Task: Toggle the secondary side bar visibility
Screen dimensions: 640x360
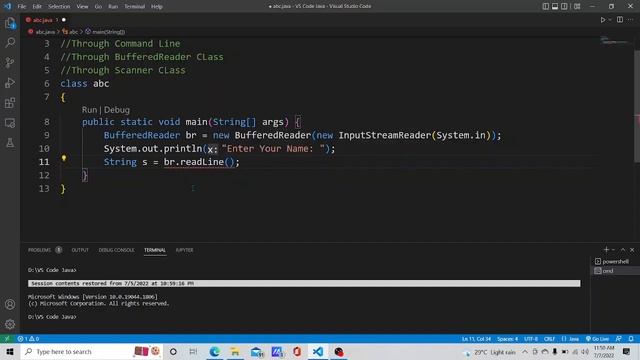Action: pyautogui.click(x=564, y=7)
